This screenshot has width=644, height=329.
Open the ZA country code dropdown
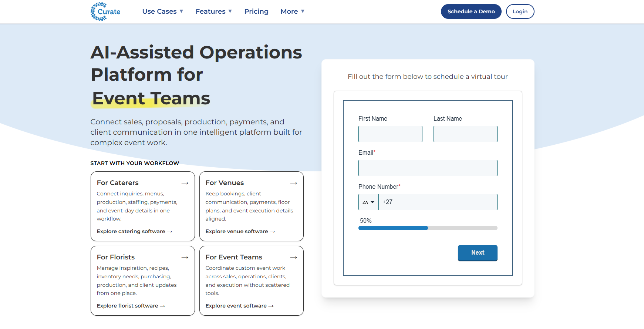pos(368,202)
